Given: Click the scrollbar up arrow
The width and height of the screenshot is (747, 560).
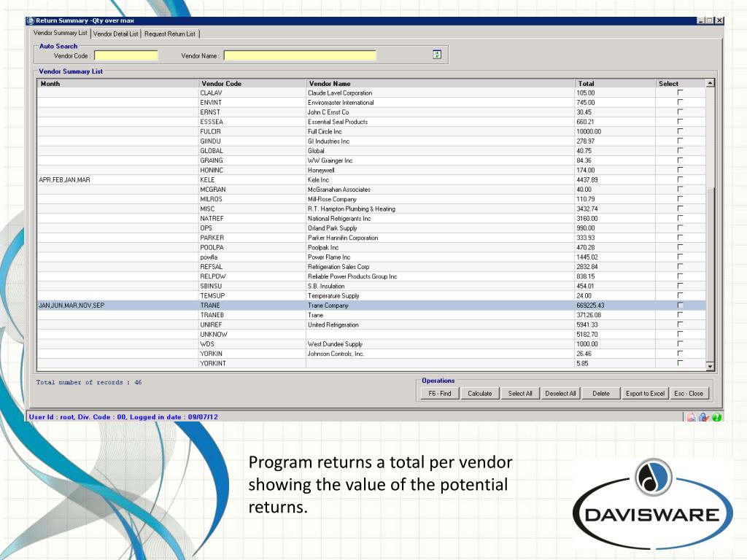Looking at the screenshot, I should tap(711, 83).
